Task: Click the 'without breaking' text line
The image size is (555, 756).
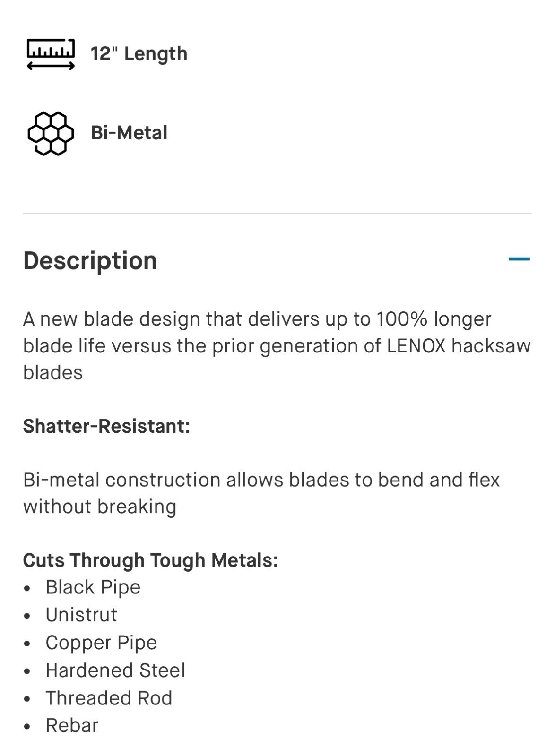Action: [100, 507]
